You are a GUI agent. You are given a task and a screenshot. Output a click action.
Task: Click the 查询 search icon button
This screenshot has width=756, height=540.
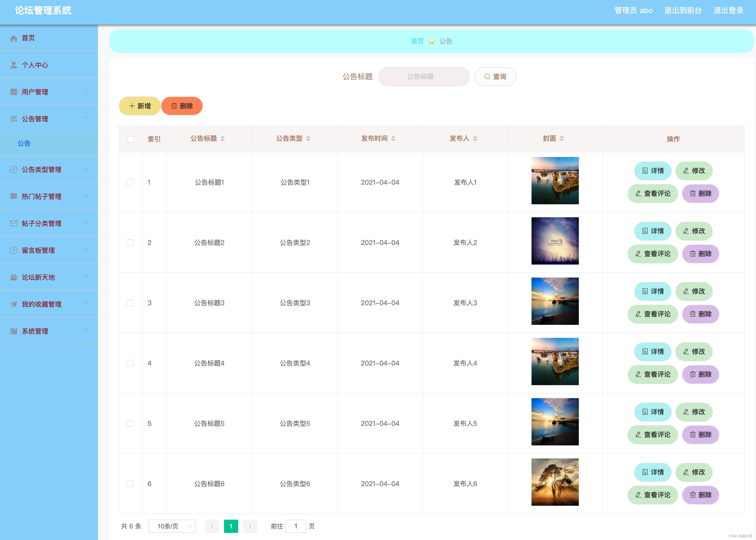[495, 77]
